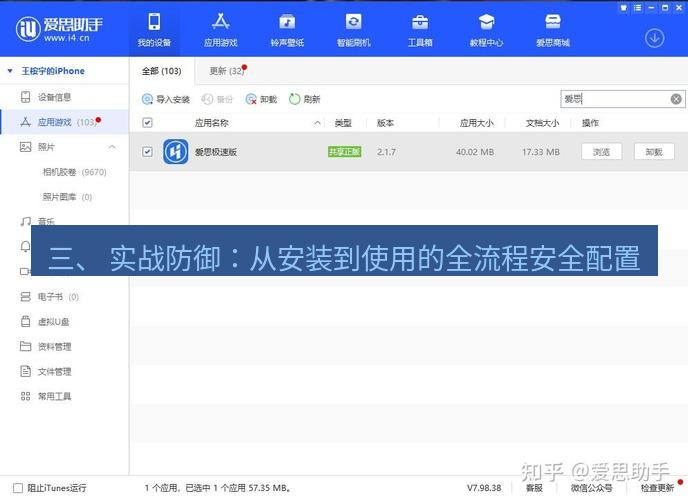Viewport: 688px width, 500px height.
Task: Open the 工具箱 toolbox
Action: (x=420, y=30)
